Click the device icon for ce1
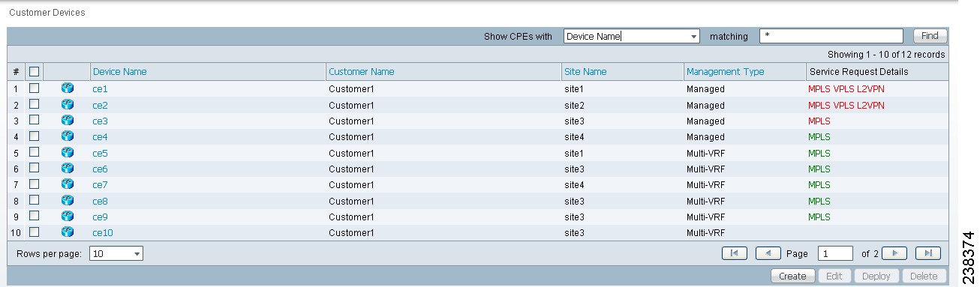Screen dimensions: 980x287 click(68, 88)
